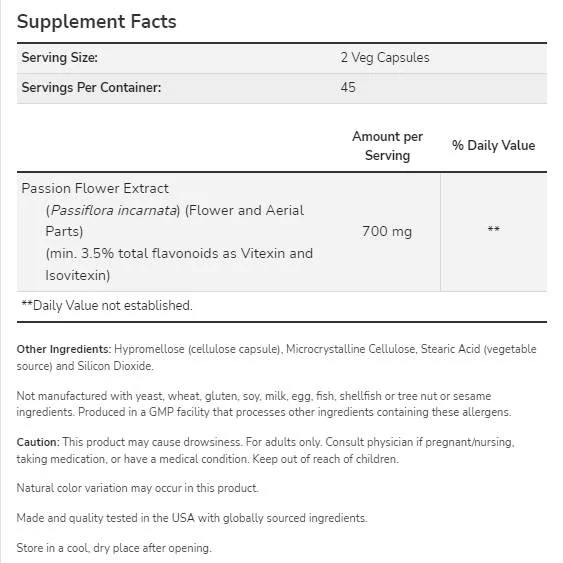
Task: Click the Store in a cool, dry place line
Action: tap(114, 548)
